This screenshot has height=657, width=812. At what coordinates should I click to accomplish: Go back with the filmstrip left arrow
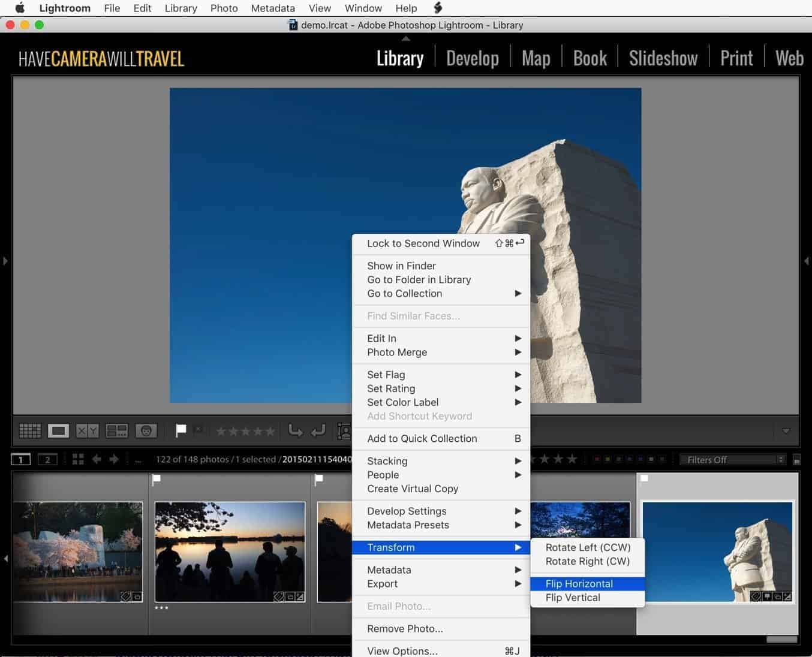pyautogui.click(x=96, y=460)
